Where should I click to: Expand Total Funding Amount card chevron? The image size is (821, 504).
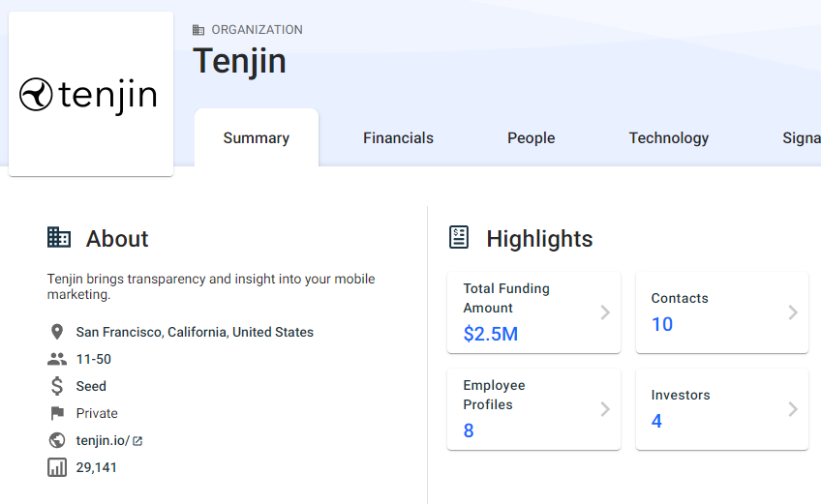coord(605,312)
